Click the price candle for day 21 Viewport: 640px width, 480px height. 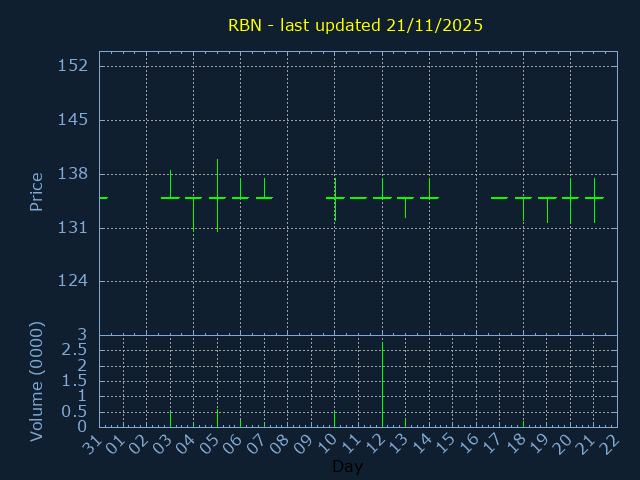(x=594, y=198)
